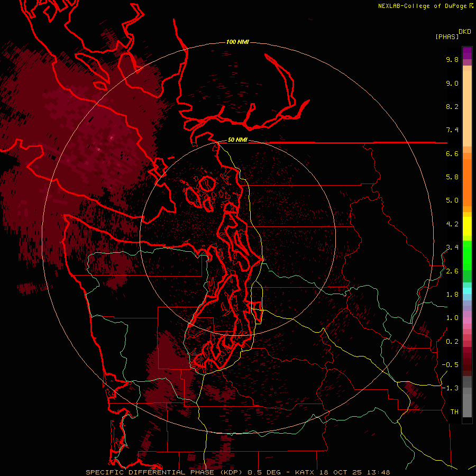Pick the pink band of the color bar
This screenshot has height=476, width=476.
coord(467,321)
